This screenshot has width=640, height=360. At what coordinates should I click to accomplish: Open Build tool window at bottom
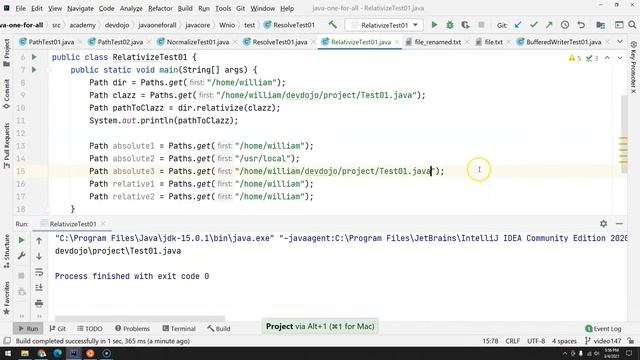point(219,328)
